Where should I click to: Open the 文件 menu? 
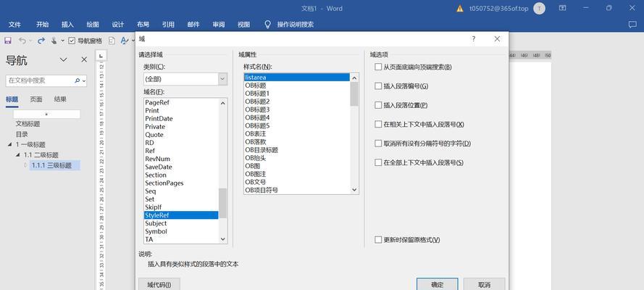[14, 25]
